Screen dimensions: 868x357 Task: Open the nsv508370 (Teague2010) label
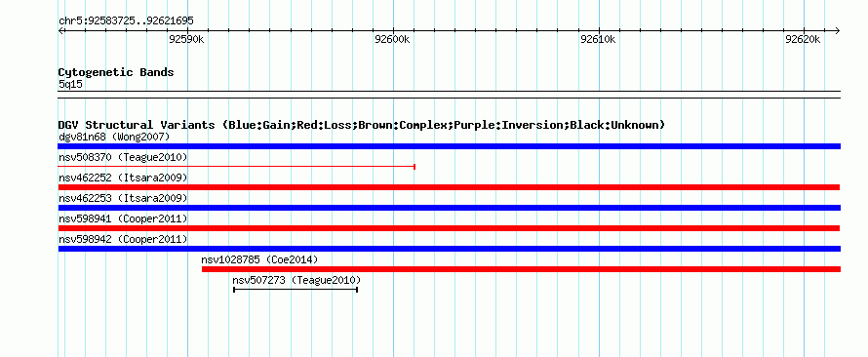pos(123,157)
